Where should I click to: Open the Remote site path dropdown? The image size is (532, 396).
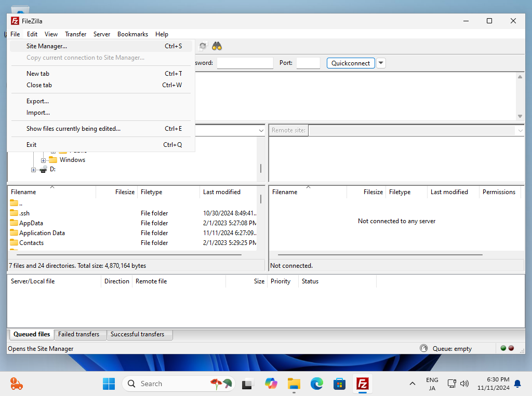(x=520, y=131)
